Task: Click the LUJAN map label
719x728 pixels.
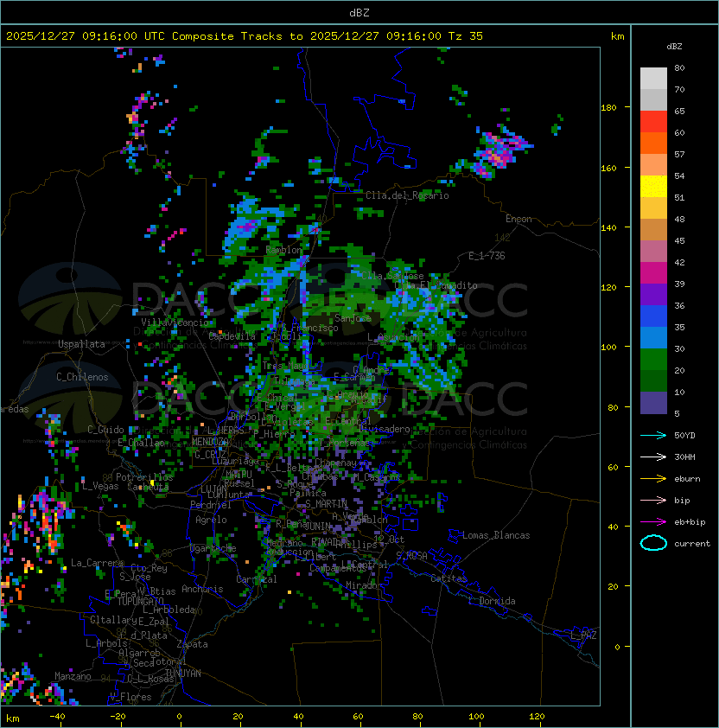Action: click(214, 489)
